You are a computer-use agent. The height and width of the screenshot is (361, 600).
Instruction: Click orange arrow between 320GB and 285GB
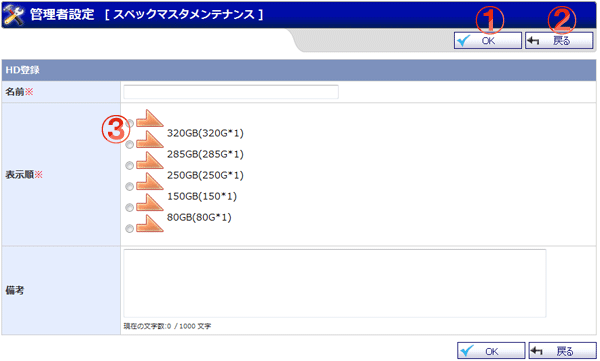pyautogui.click(x=150, y=140)
